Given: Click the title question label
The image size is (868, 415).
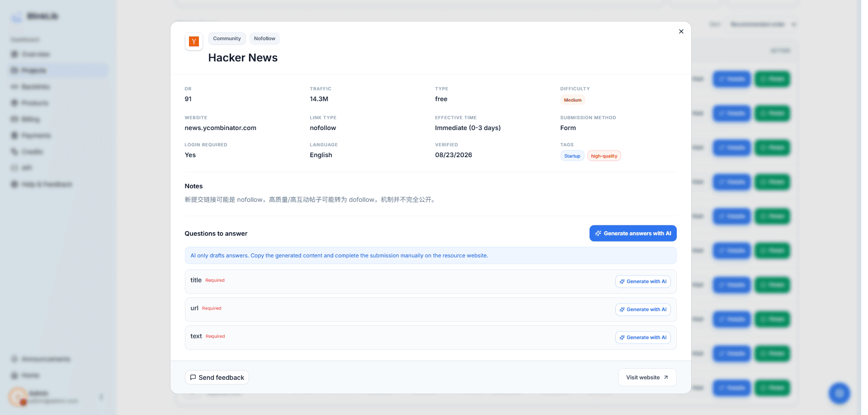Looking at the screenshot, I should (196, 280).
